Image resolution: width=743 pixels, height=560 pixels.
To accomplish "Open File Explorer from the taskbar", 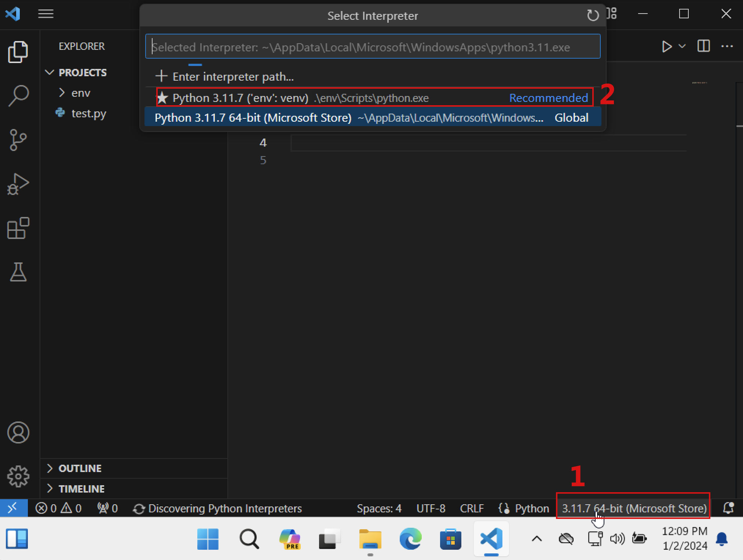I will pyautogui.click(x=370, y=539).
